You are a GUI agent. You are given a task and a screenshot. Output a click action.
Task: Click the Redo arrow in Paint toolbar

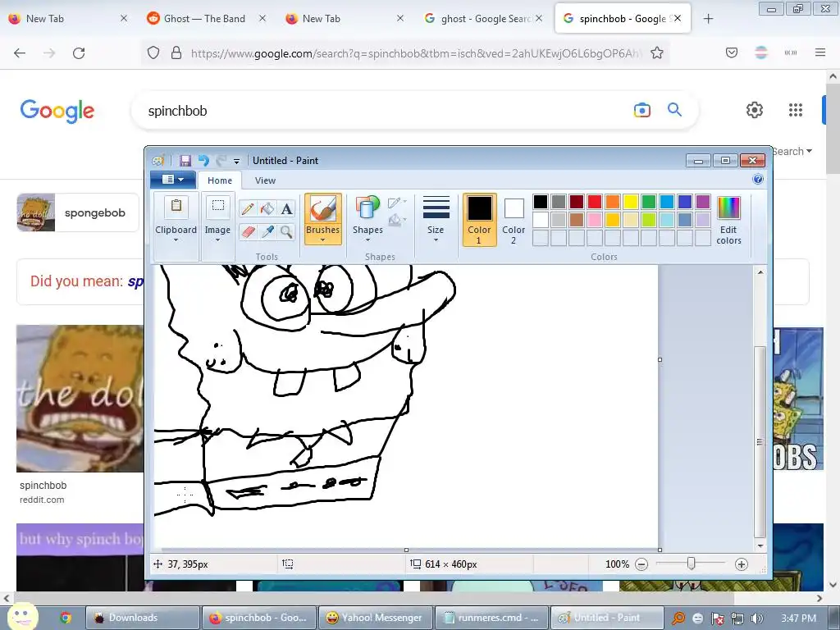(221, 160)
